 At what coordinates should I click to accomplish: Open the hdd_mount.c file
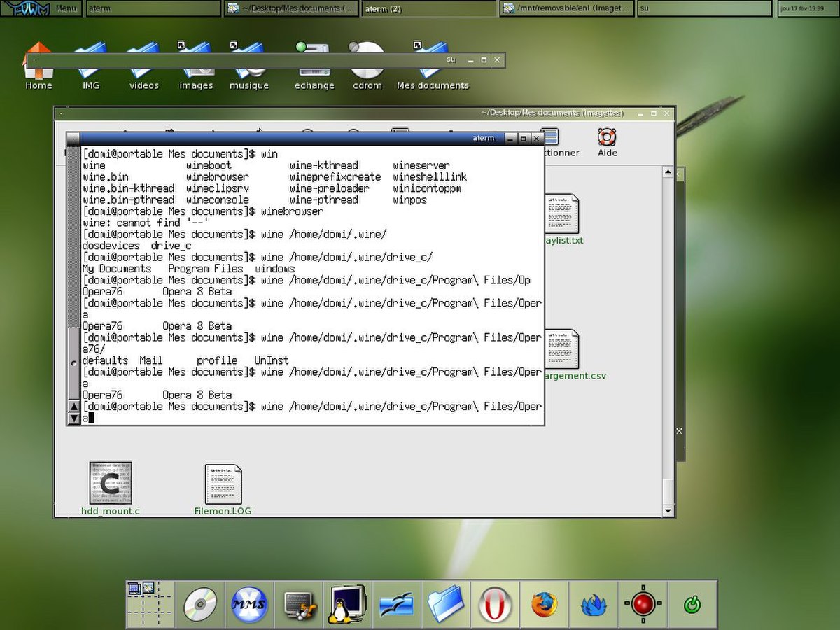(111, 489)
